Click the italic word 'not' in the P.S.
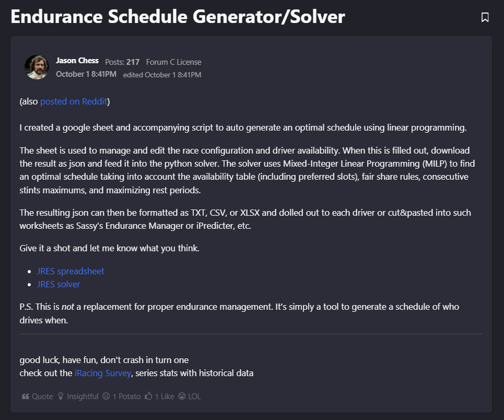This screenshot has height=420, width=504. 67,307
